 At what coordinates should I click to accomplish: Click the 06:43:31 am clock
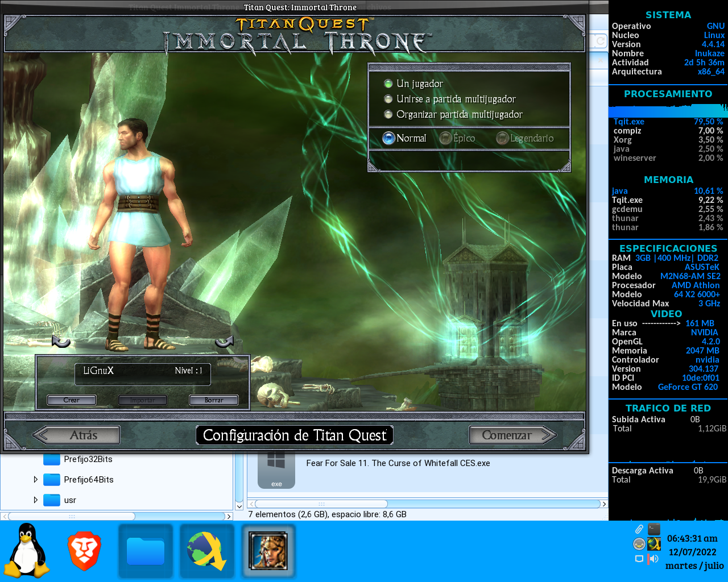[x=692, y=538]
